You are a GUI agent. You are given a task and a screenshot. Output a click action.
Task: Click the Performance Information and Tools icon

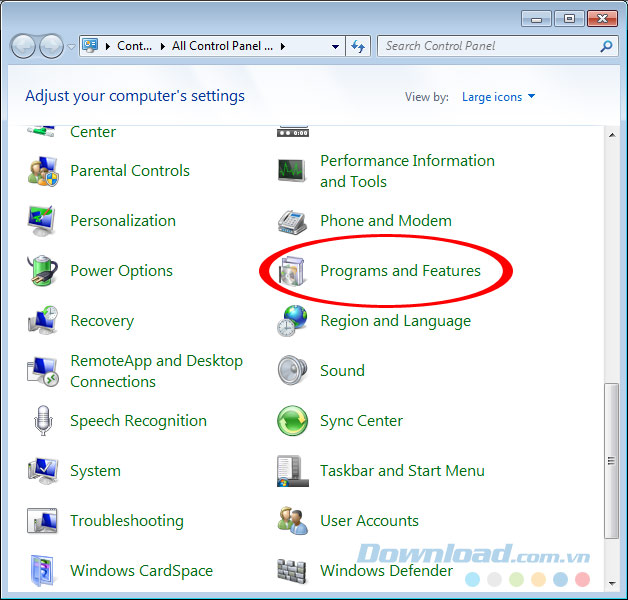(292, 170)
